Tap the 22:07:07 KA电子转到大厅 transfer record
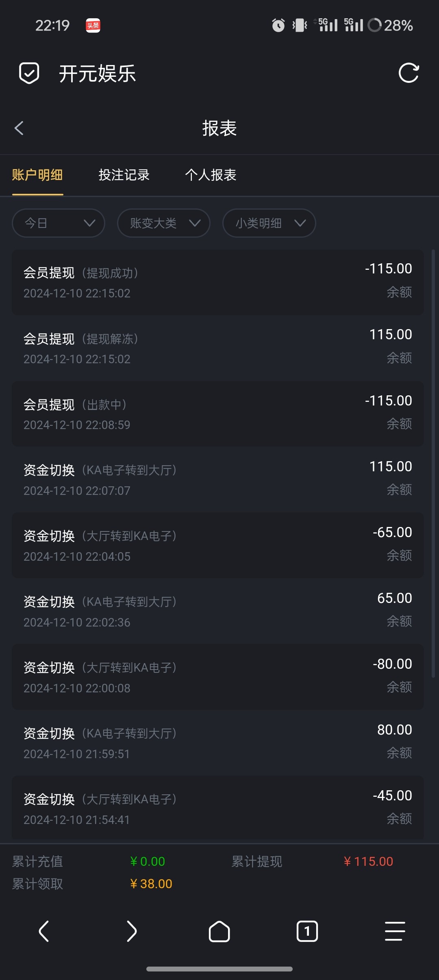This screenshot has height=980, width=439. tap(218, 480)
